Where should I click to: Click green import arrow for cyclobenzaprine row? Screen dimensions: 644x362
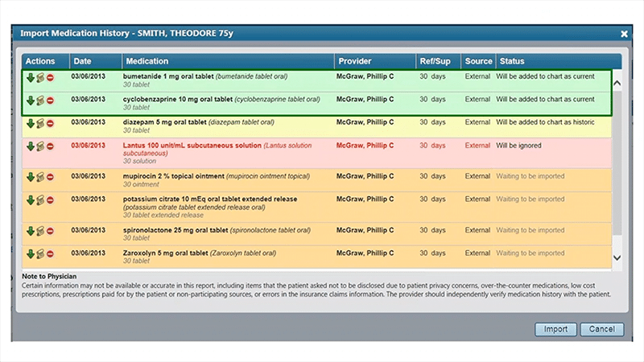coord(31,101)
